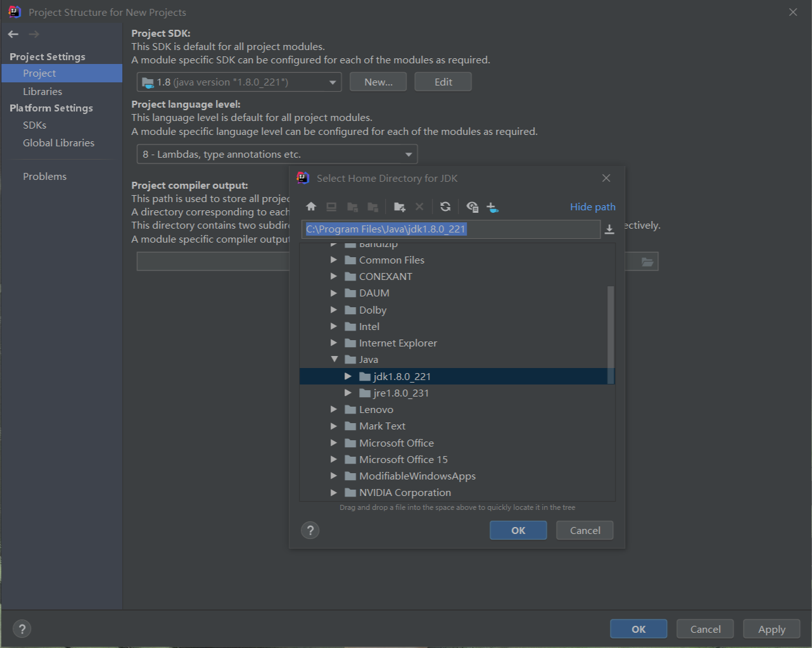Click the directory tree vertical scrollbar

tap(611, 334)
